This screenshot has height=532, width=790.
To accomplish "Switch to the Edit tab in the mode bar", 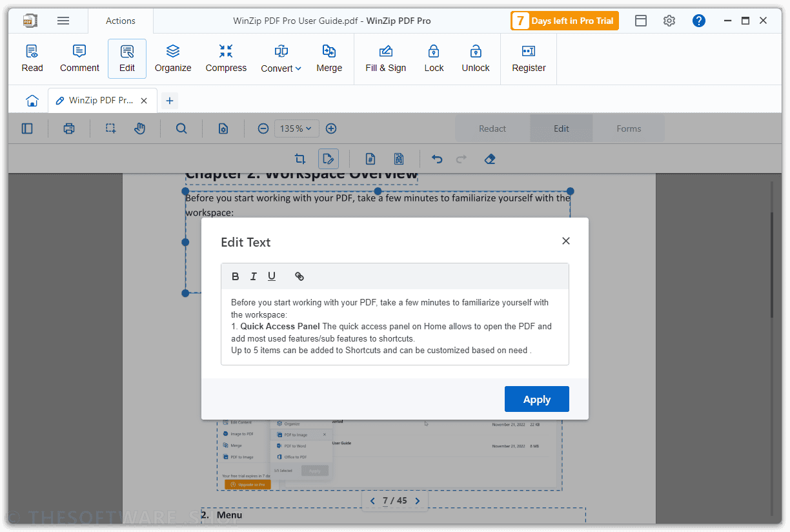I will [562, 128].
